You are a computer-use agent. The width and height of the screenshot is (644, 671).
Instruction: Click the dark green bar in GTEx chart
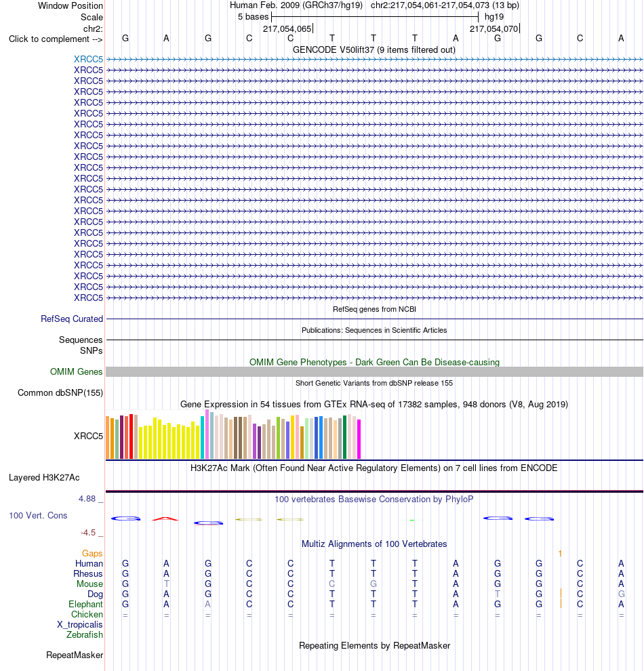pos(345,437)
